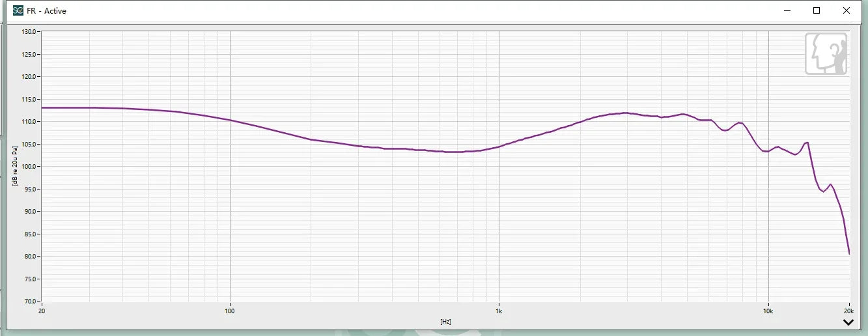This screenshot has width=868, height=336.
Task: Click the 130.0 tick label on y-axis
Action: point(29,31)
